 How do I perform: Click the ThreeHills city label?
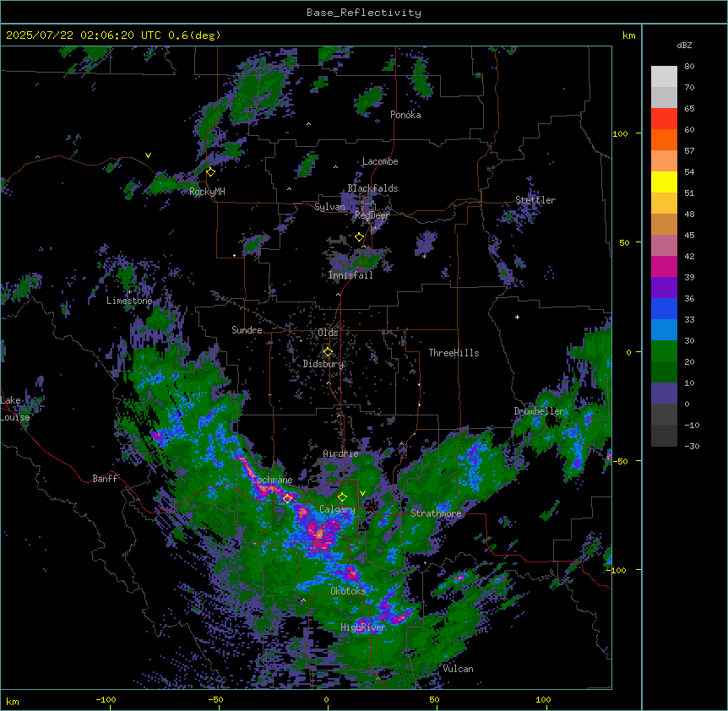coord(454,353)
